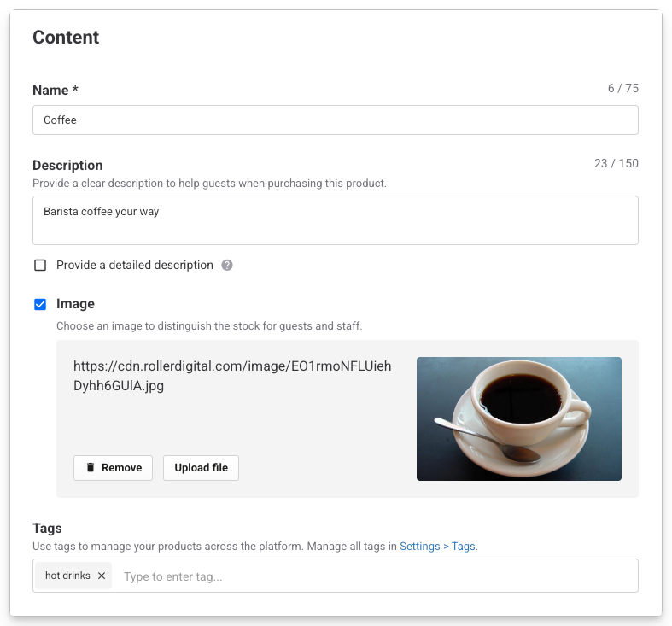Click the Tags section label

47,529
